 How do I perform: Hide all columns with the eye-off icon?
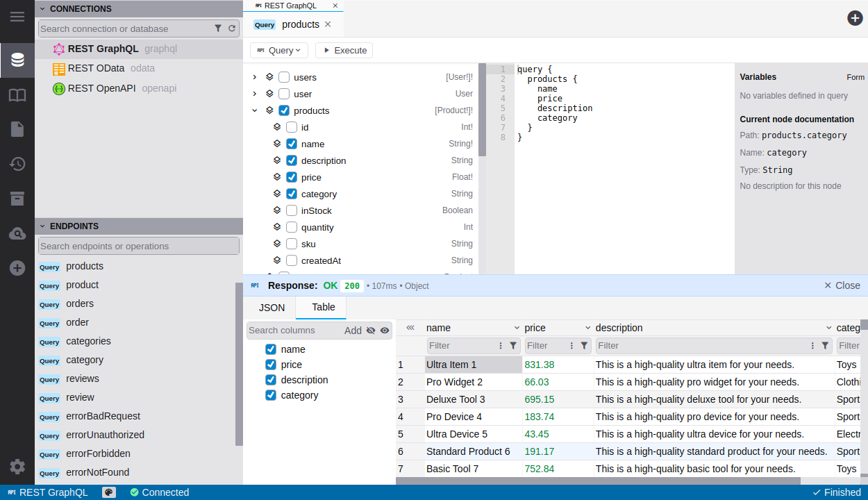click(x=372, y=330)
